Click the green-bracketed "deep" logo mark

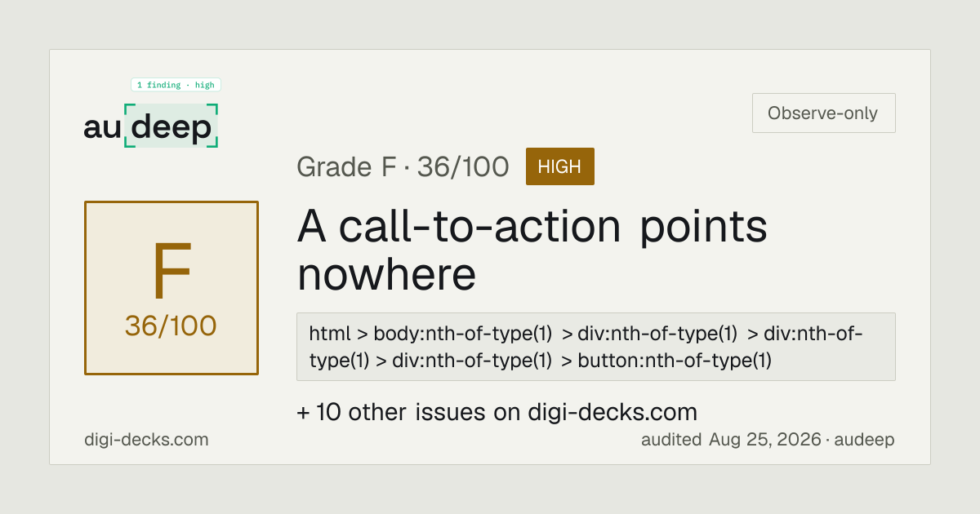(171, 126)
